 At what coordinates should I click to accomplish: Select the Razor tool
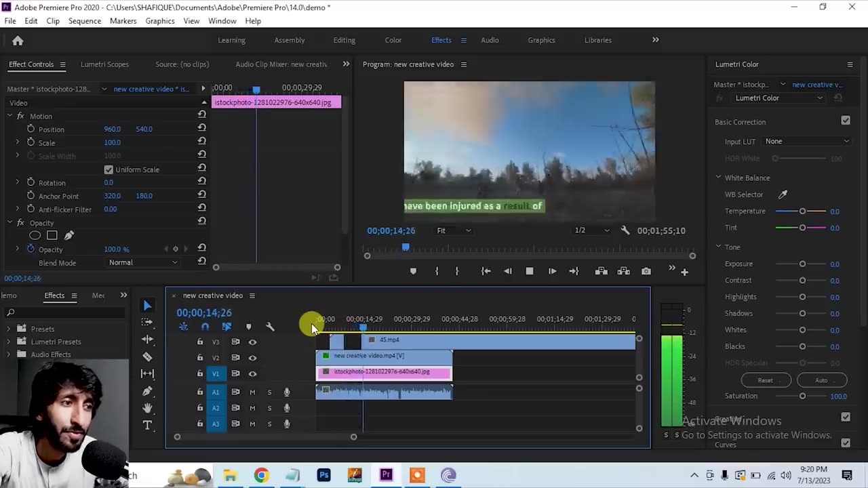(x=147, y=357)
